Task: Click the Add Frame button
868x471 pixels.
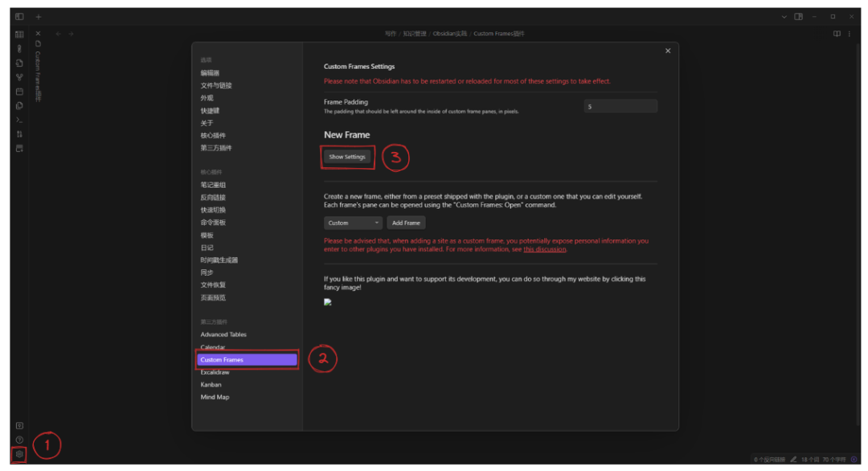Action: 406,223
